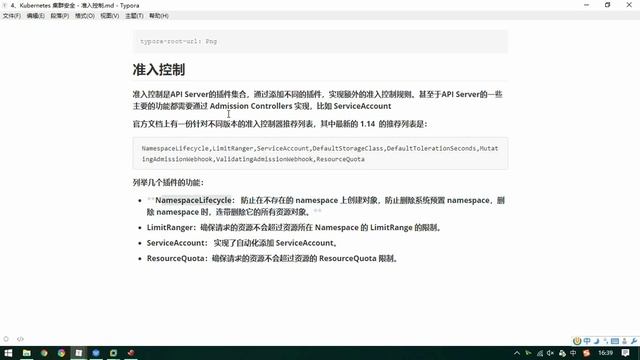Viewport: 640px width, 360px height.
Task: Click the text 'Admission Controllers'
Action: 251,106
